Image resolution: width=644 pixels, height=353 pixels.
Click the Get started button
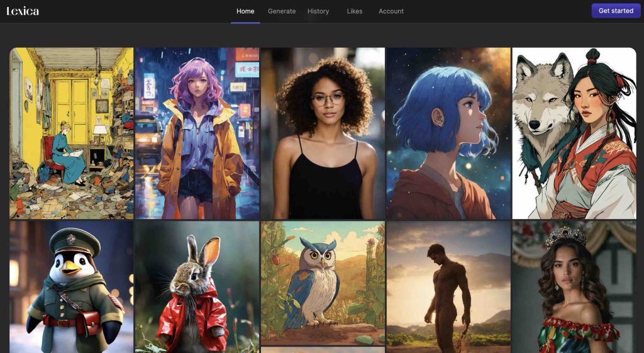click(616, 11)
